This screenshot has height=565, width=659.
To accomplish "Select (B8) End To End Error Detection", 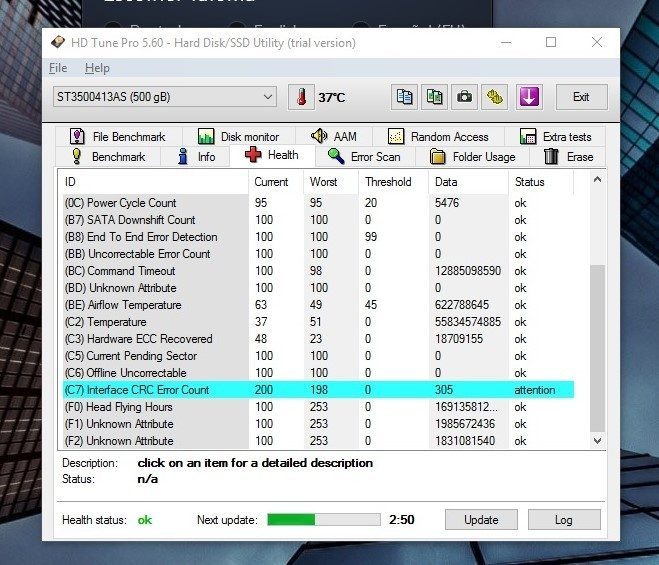I will pos(318,237).
